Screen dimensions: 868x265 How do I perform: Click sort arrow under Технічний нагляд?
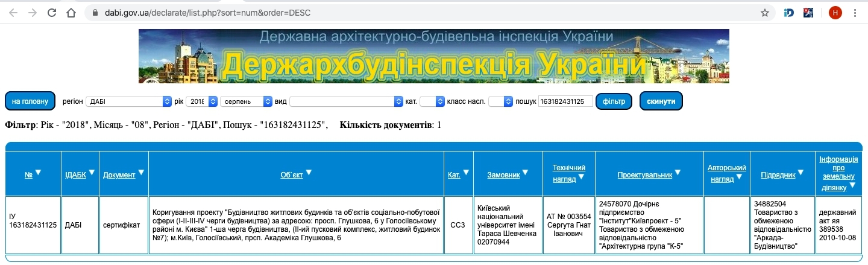[581, 177]
